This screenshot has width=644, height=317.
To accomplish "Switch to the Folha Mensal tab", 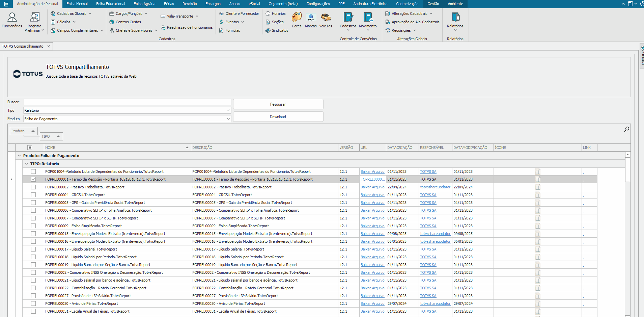I will (77, 4).
